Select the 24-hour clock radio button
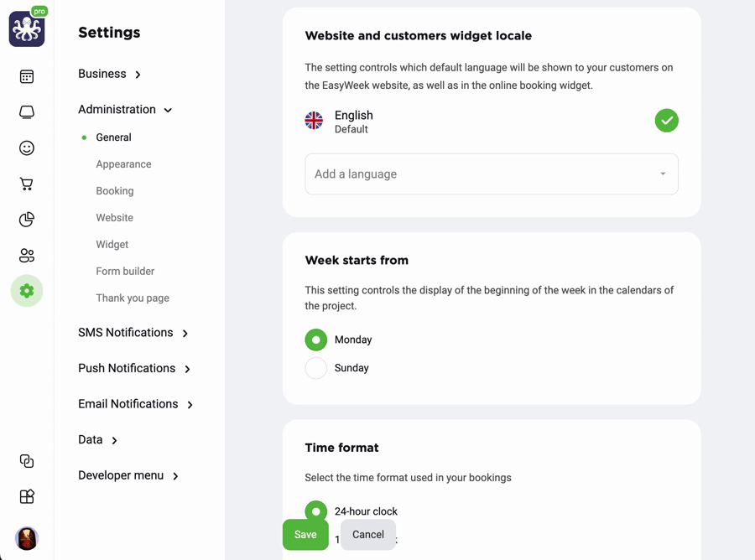Screen dimensions: 755x560 point(316,511)
